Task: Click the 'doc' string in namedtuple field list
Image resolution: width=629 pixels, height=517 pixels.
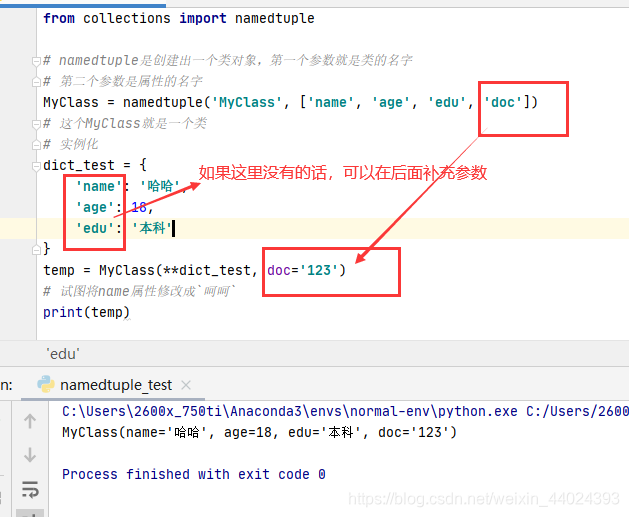Action: [503, 102]
